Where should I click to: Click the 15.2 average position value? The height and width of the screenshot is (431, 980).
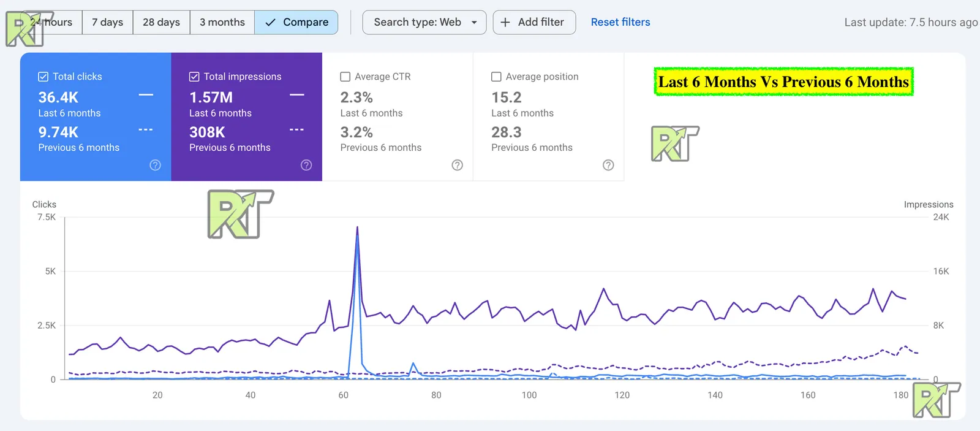pos(507,97)
